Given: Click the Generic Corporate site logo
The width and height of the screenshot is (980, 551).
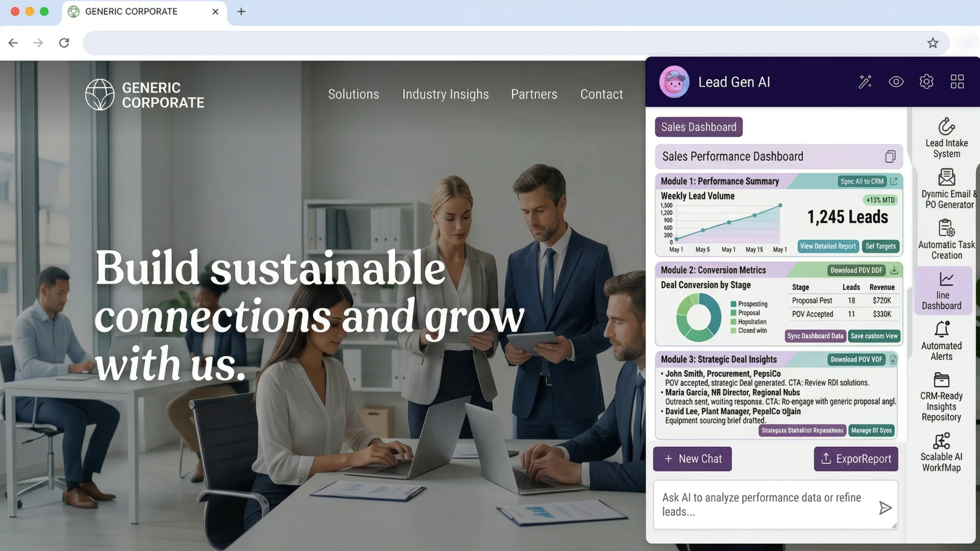Looking at the screenshot, I should coord(144,95).
